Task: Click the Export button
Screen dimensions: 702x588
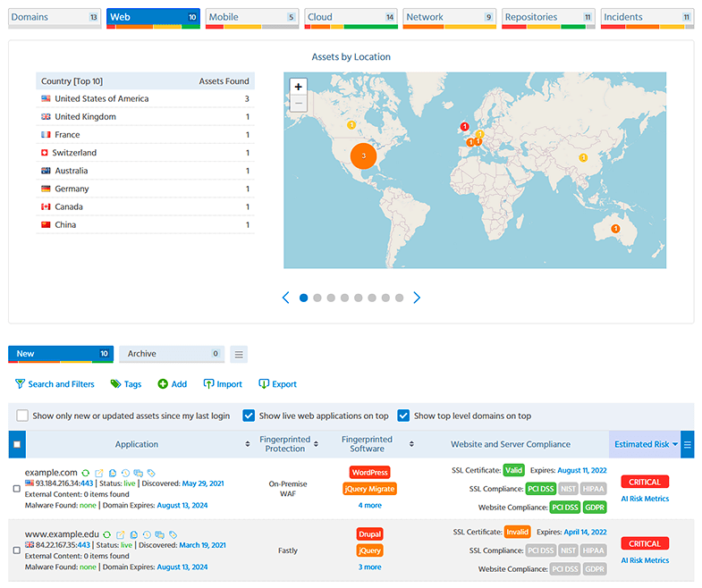Action: 277,384
